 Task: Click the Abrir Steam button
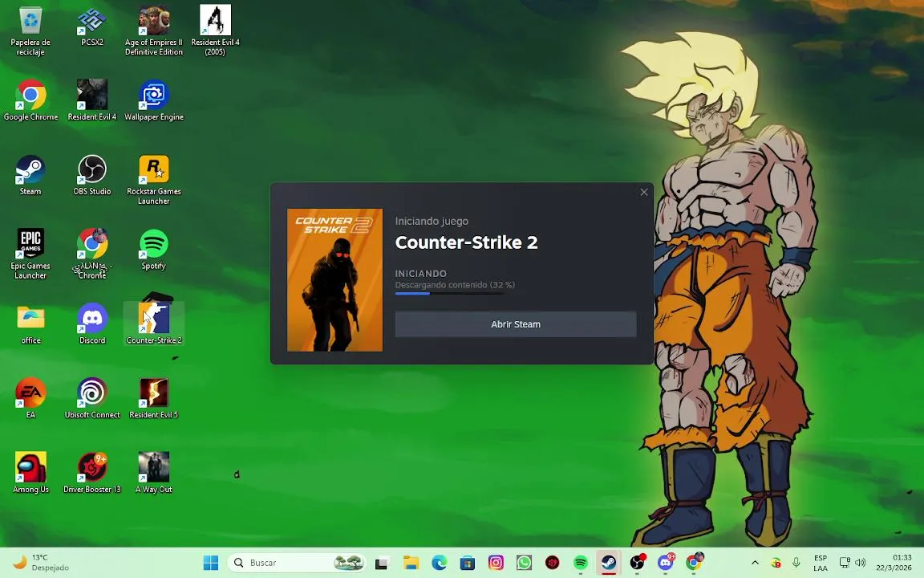[x=516, y=324]
